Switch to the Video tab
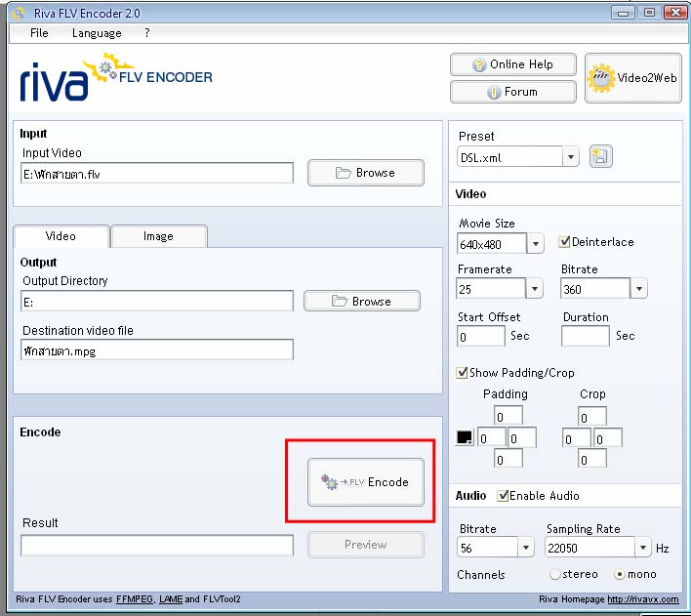 [x=61, y=236]
